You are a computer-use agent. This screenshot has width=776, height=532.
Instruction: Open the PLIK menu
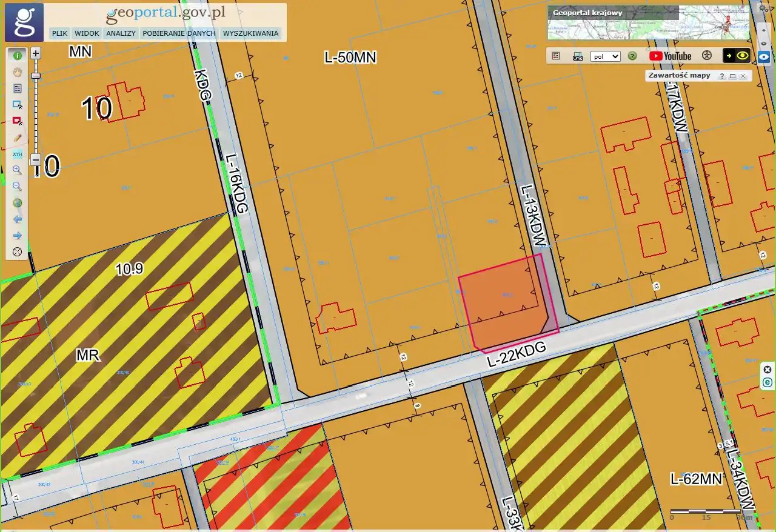59,33
